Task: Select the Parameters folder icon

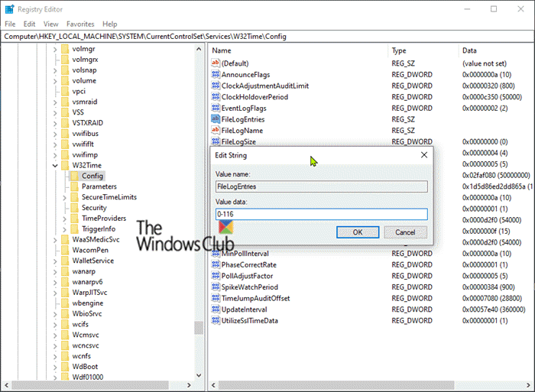Action: [x=74, y=186]
